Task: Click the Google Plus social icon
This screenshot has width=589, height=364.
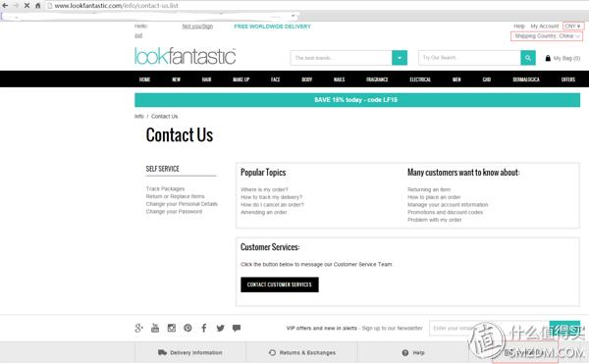Action: coord(139,328)
